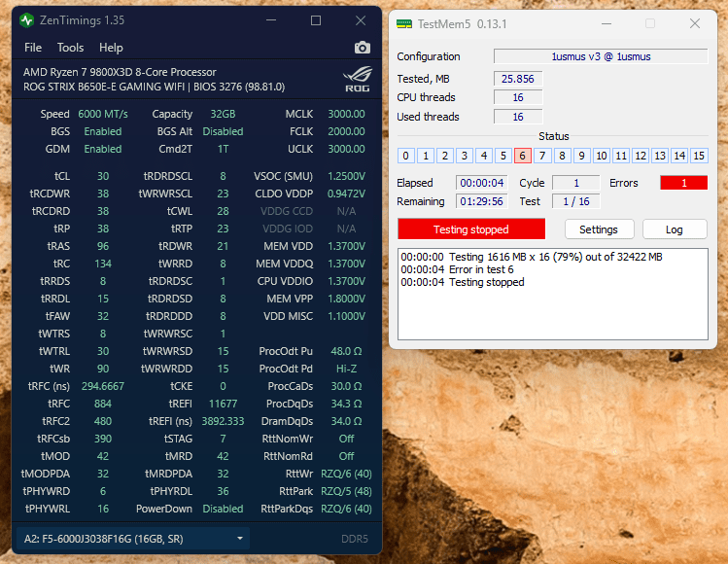Select thread status box 10
The image size is (728, 564).
tap(602, 156)
